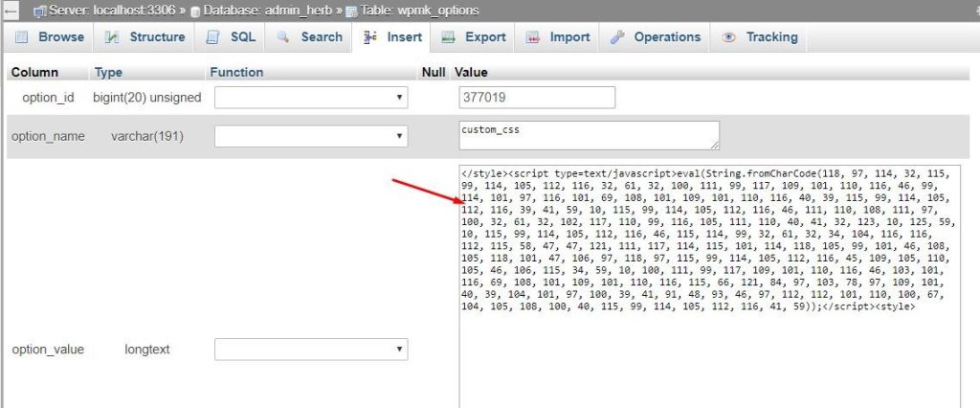Open the Tracking tab
980x408 pixels.
click(758, 37)
